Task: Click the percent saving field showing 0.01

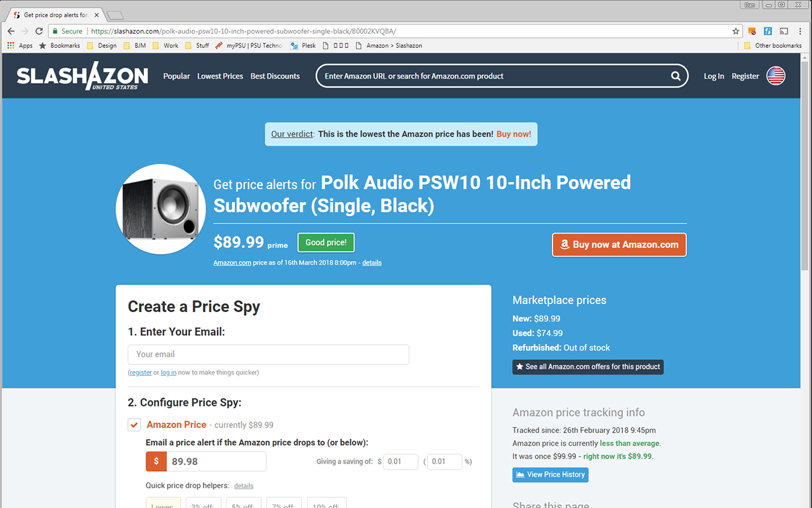Action: [x=444, y=462]
